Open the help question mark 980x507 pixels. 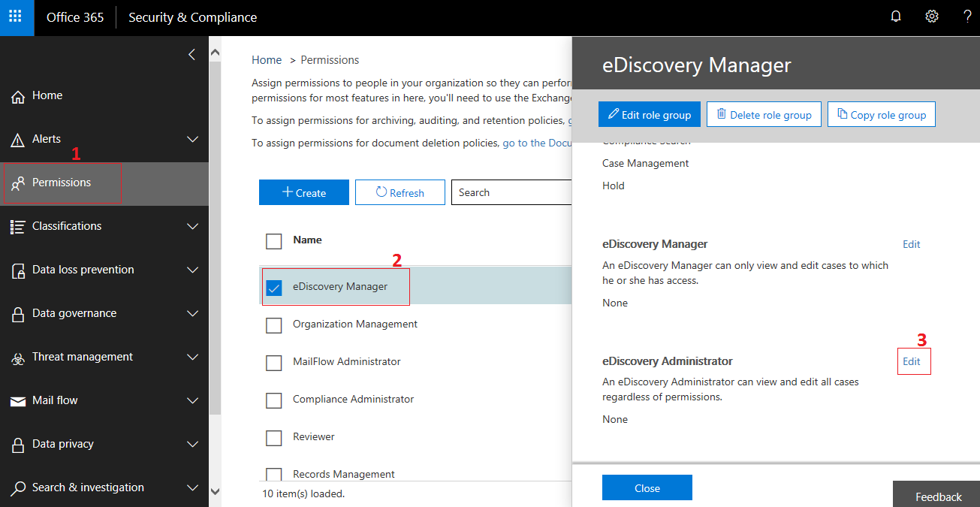[967, 17]
